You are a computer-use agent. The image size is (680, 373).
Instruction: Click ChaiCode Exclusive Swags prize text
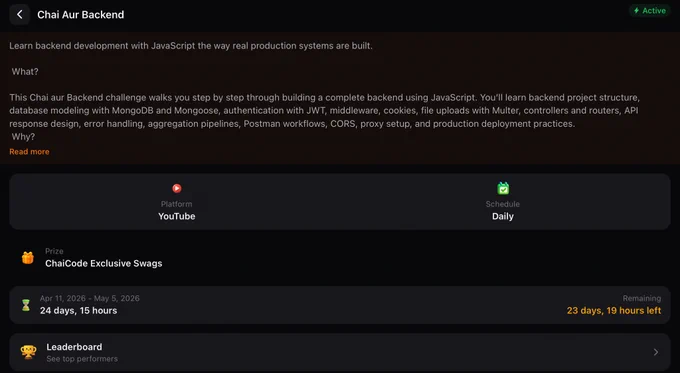(104, 263)
